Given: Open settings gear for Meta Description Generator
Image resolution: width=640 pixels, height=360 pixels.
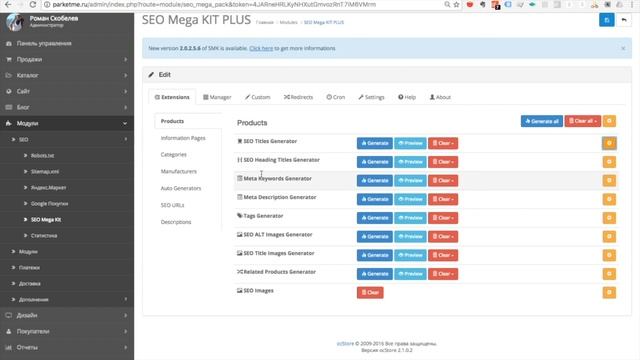Looking at the screenshot, I should [x=609, y=199].
